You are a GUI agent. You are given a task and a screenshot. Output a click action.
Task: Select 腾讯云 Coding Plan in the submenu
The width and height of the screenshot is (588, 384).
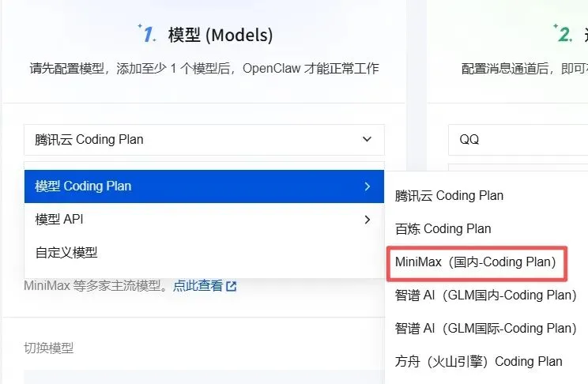449,196
